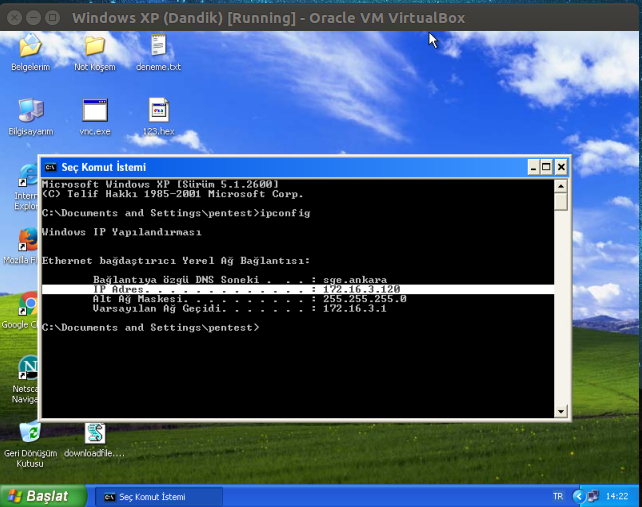Click the Ethernet bağdaştırıcı Yerel Ağ Bağlantısı line
Image resolution: width=642 pixels, height=507 pixels.
(176, 261)
